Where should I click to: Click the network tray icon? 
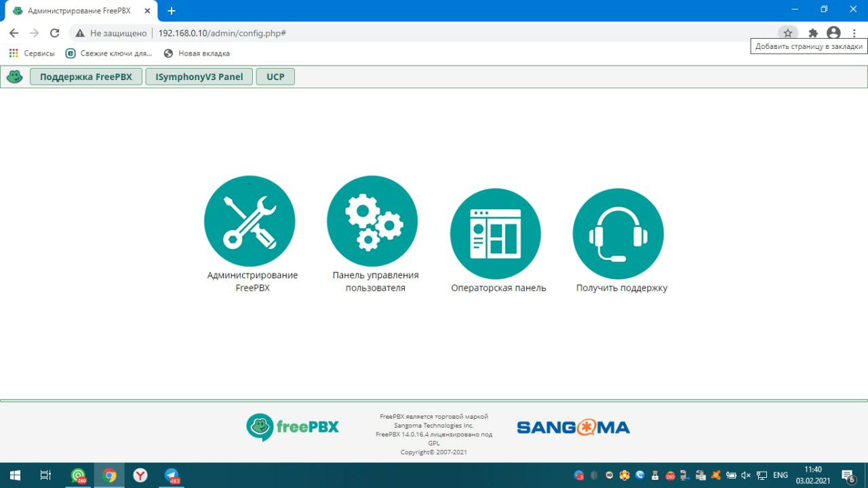tap(762, 476)
